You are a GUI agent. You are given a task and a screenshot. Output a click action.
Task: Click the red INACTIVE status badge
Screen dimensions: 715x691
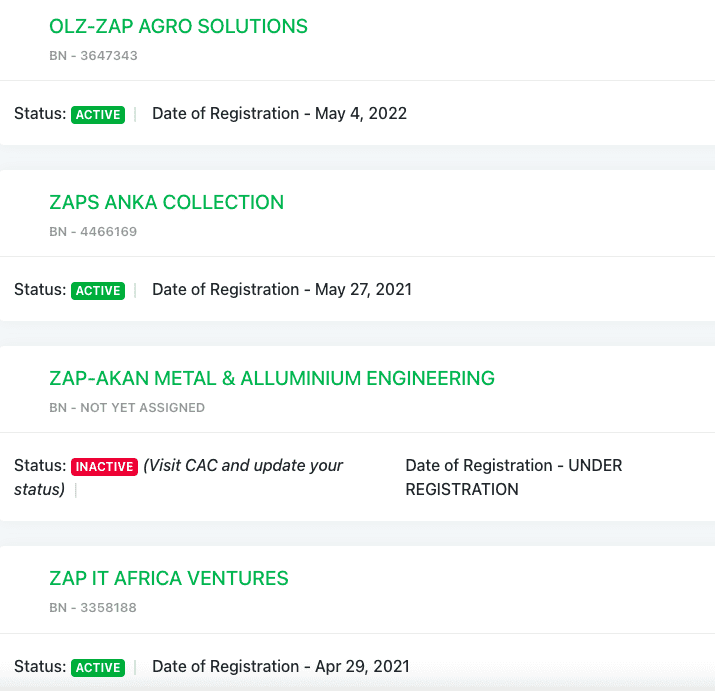[104, 467]
